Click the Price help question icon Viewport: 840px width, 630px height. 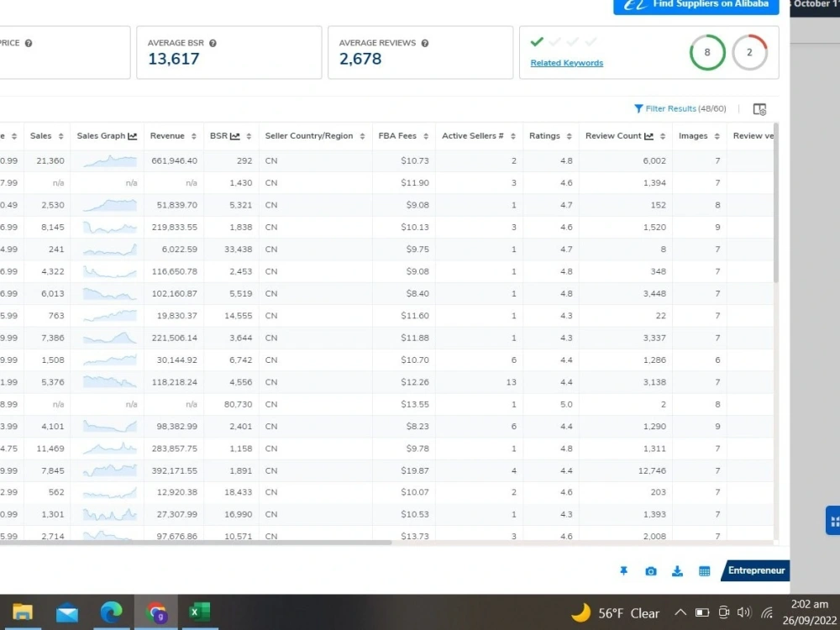point(29,44)
